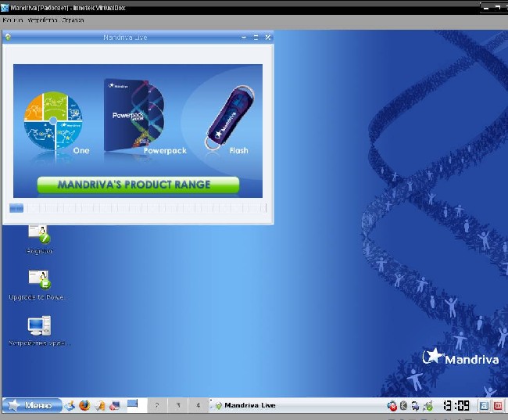
Task: Click the Mandriva Live window menu icon
Action: pyautogui.click(x=8, y=37)
